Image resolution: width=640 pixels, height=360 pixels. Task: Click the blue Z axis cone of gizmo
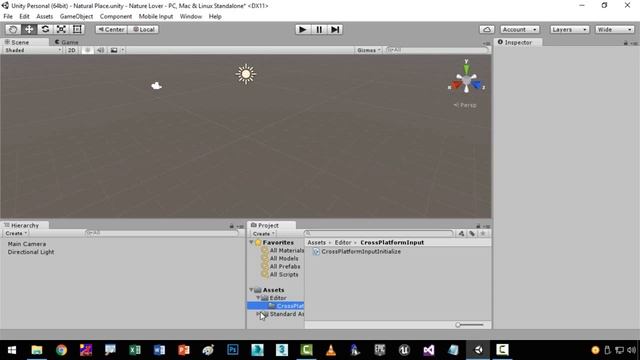tap(476, 84)
